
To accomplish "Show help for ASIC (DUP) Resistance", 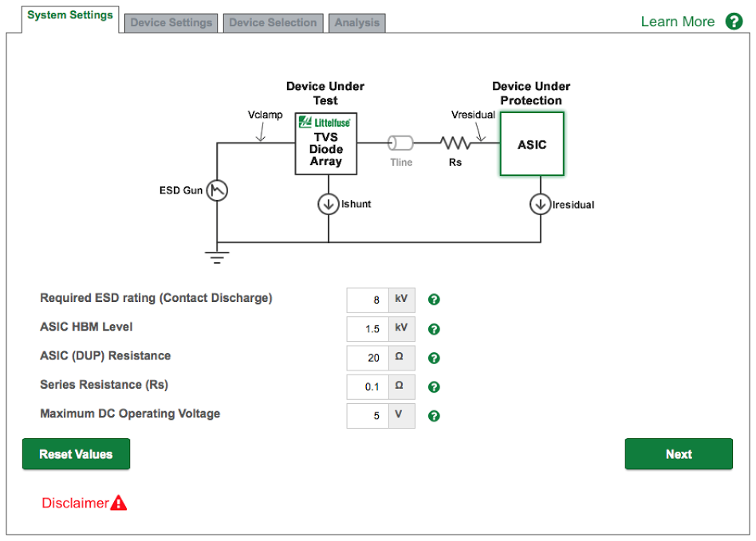I will coord(434,358).
